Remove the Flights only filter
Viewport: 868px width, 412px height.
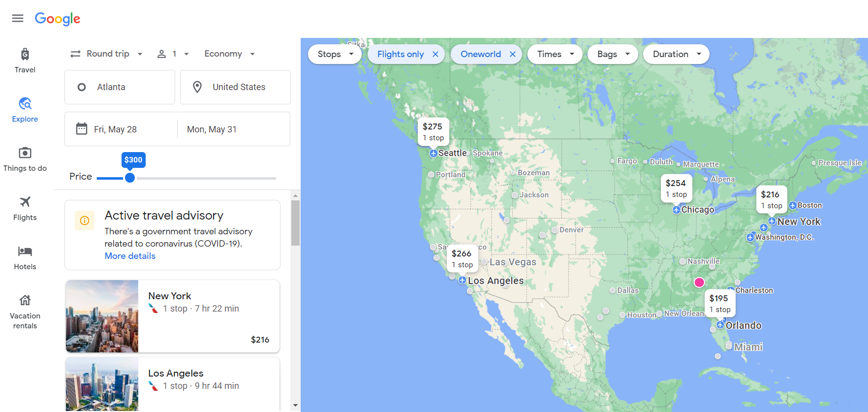pyautogui.click(x=435, y=54)
